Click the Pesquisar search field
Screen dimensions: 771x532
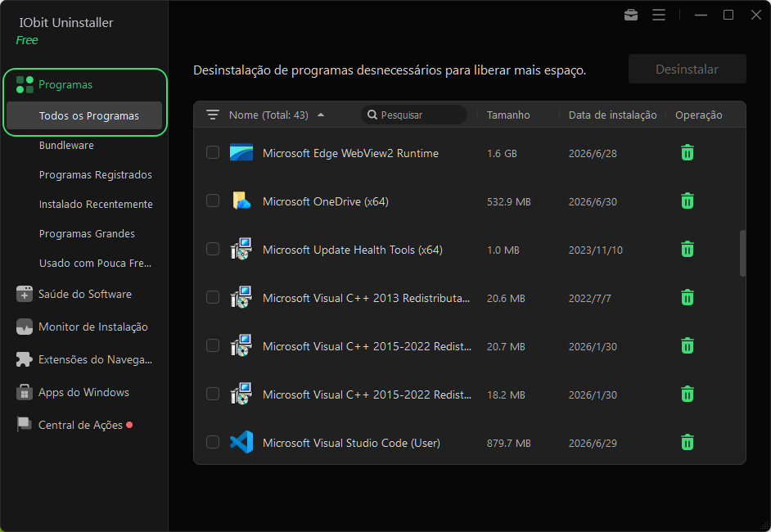(414, 115)
